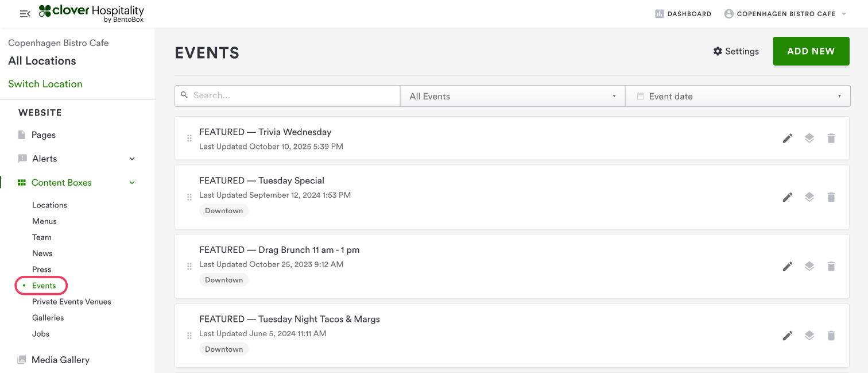The height and width of the screenshot is (373, 868).
Task: Delete the Drag Brunch event via trash icon
Action: [831, 266]
